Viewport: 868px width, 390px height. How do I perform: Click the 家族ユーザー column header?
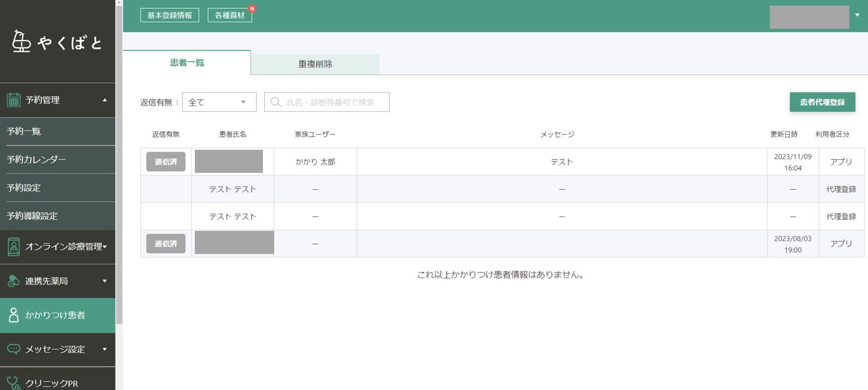315,134
